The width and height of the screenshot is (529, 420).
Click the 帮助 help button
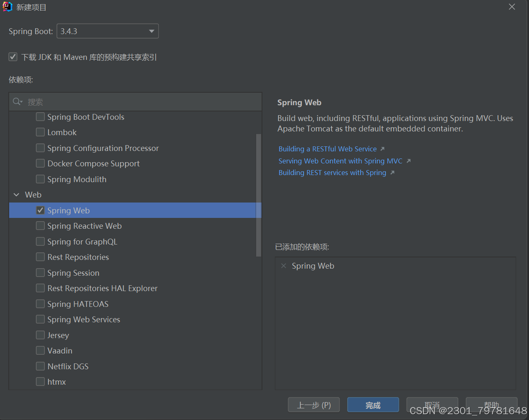point(492,405)
